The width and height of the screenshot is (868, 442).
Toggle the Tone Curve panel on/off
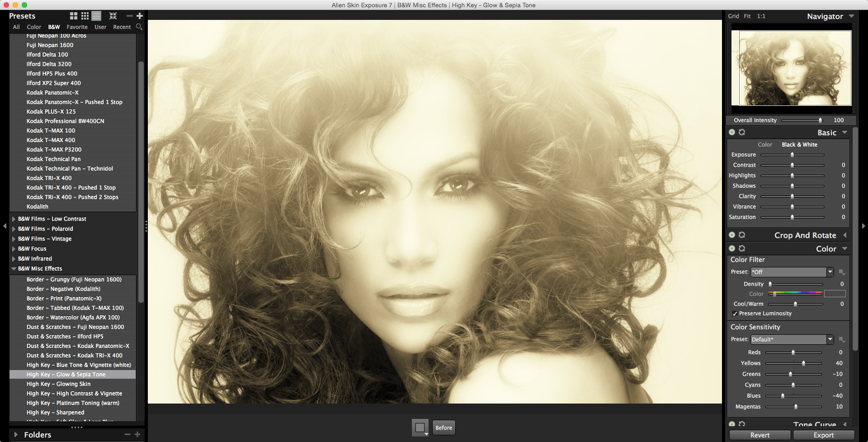tap(732, 424)
